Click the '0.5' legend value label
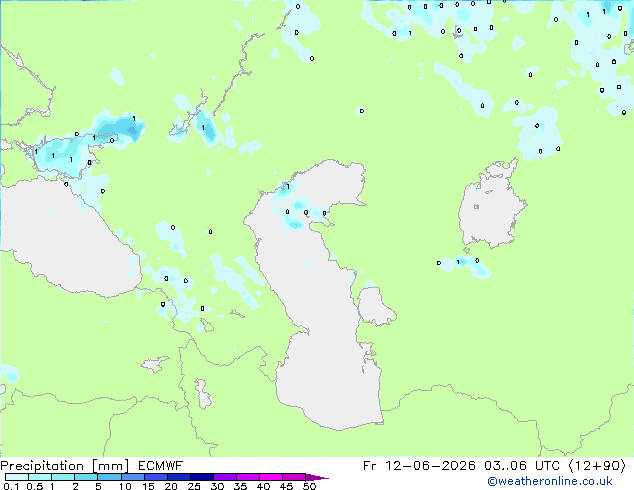634x490 pixels. coord(34,486)
